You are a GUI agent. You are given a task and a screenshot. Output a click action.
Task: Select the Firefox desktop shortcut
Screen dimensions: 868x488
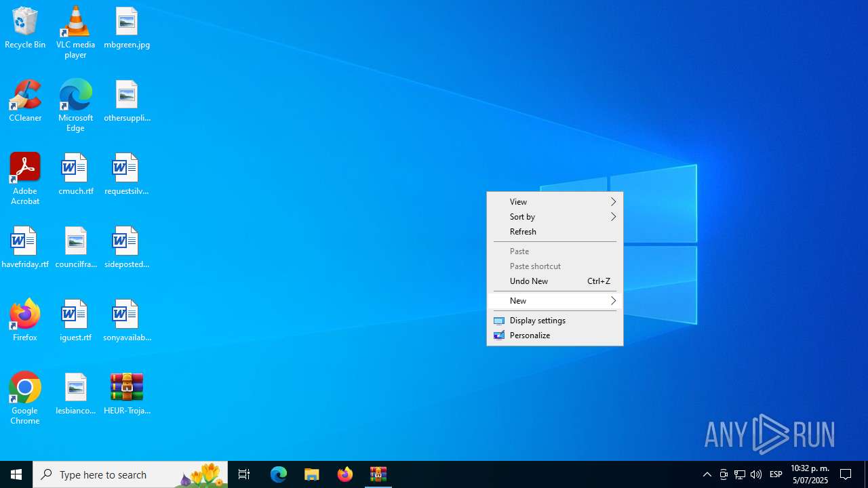click(x=25, y=321)
